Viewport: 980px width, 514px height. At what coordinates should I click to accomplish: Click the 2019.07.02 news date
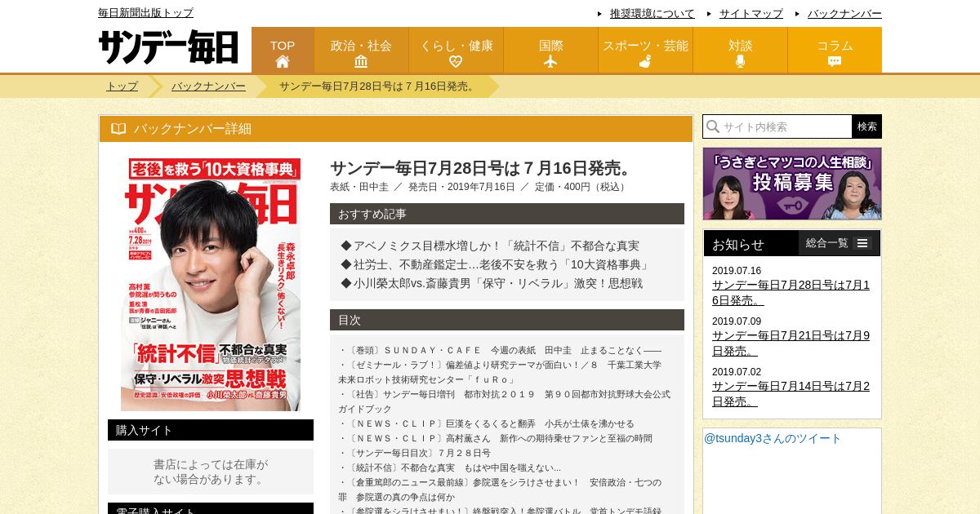(x=737, y=372)
